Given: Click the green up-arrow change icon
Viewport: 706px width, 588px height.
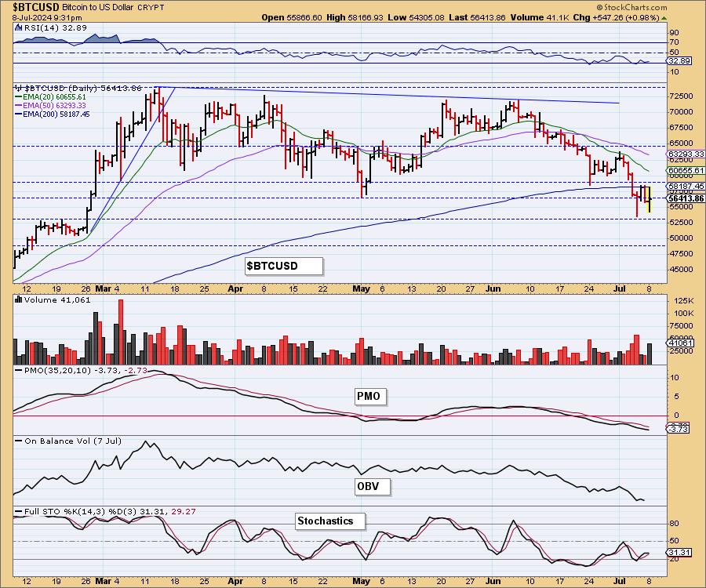Looking at the screenshot, I should [x=664, y=19].
